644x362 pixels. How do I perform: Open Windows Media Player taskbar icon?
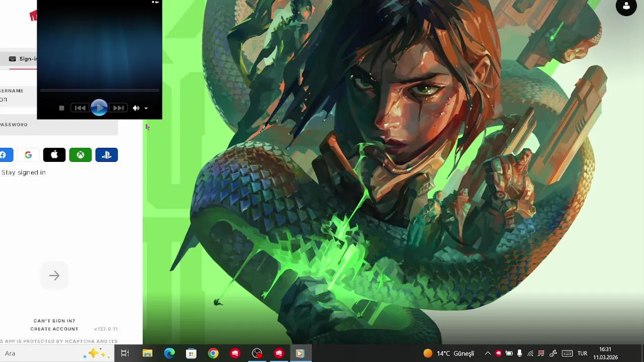(300, 353)
